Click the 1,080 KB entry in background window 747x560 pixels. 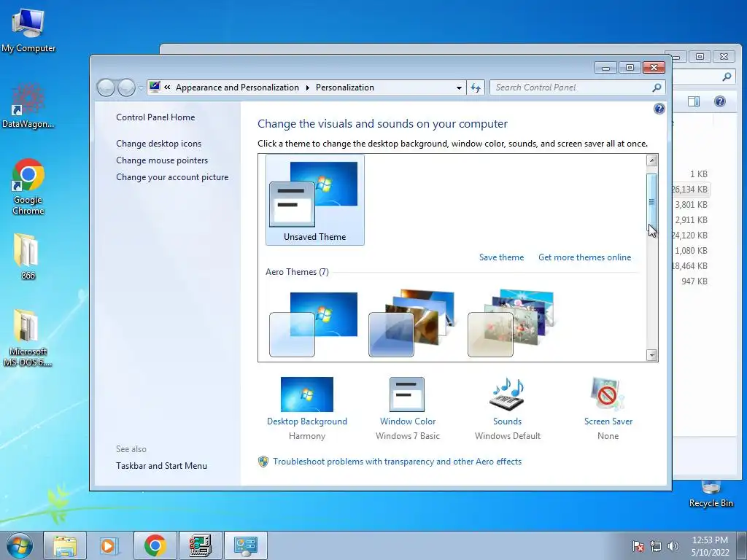691,251
